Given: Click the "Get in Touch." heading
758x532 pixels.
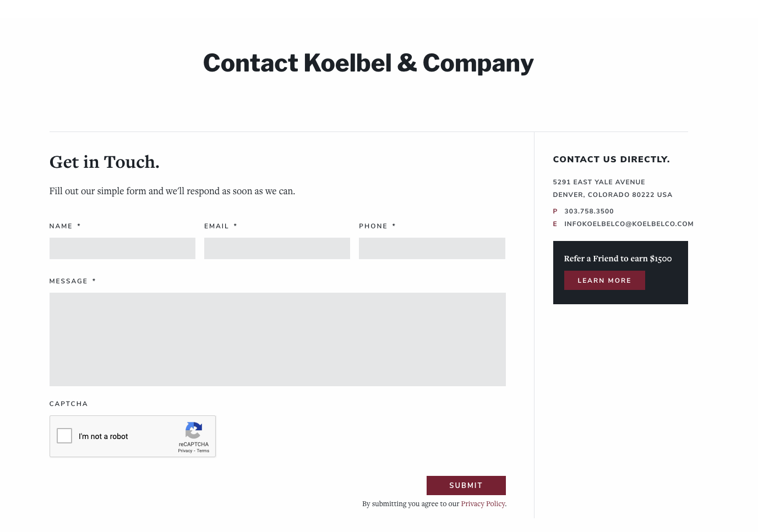Looking at the screenshot, I should (x=105, y=162).
